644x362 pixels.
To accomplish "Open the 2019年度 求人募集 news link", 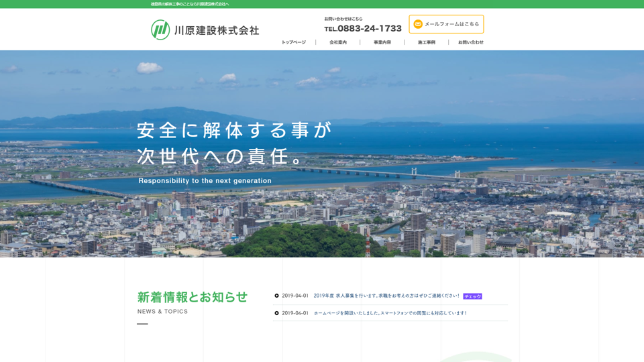I will click(x=386, y=296).
